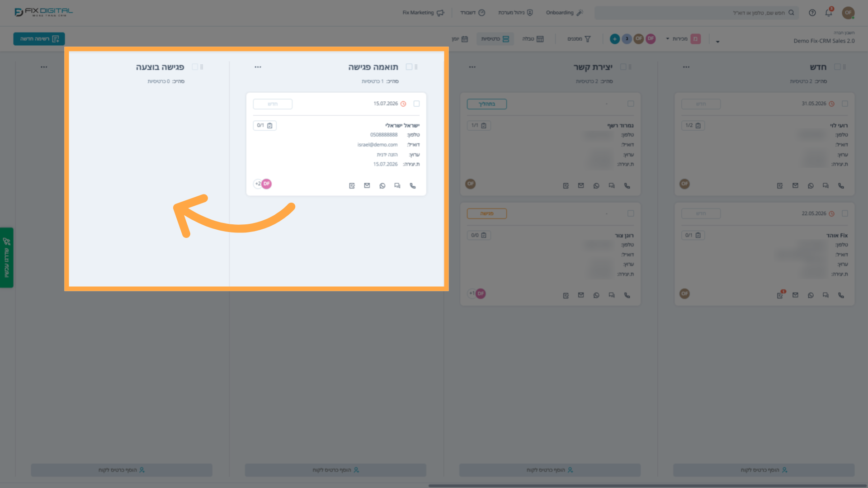Select the פגישה בוצעה column checkbox
Image resolution: width=868 pixels, height=488 pixels.
[195, 67]
